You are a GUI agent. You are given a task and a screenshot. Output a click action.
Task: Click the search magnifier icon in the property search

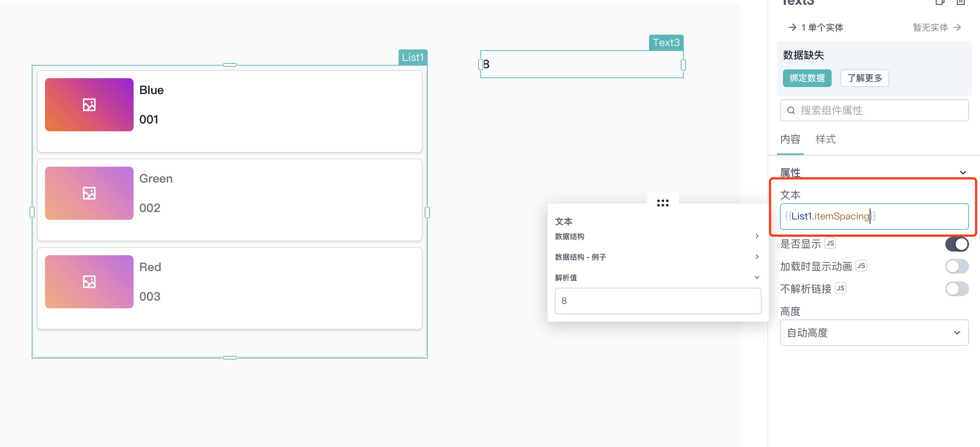coord(791,110)
